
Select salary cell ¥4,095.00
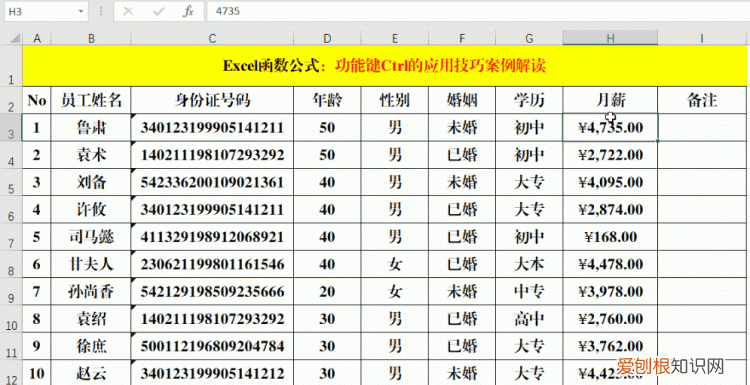point(610,182)
